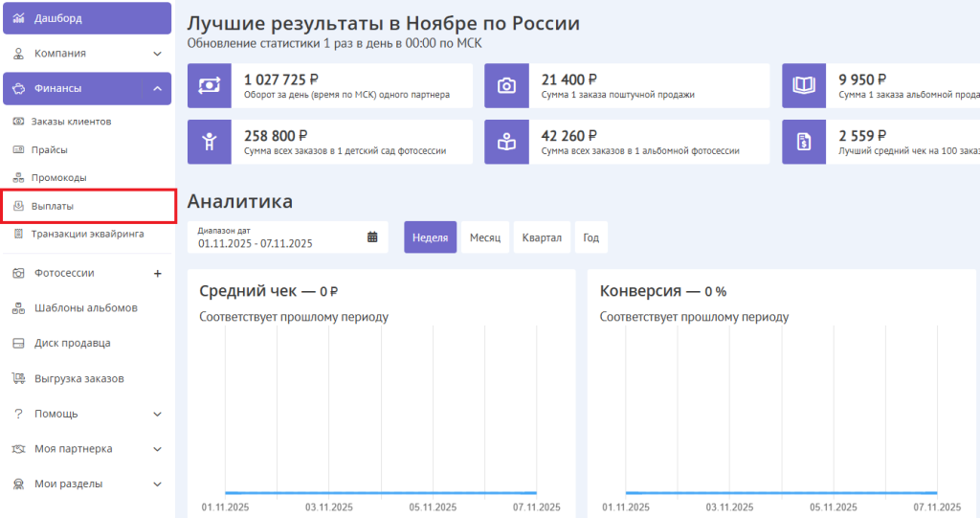Open Выплаты in the sidebar
Image resolution: width=980 pixels, height=518 pixels.
(53, 206)
